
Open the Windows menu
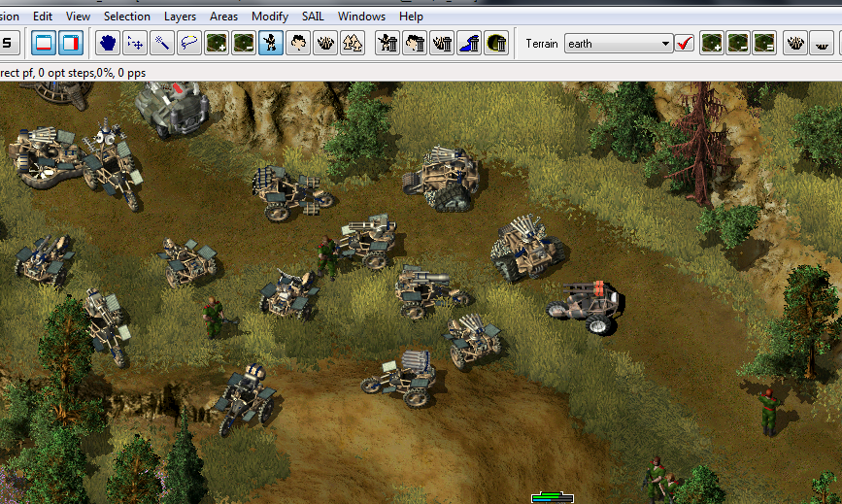pyautogui.click(x=361, y=17)
